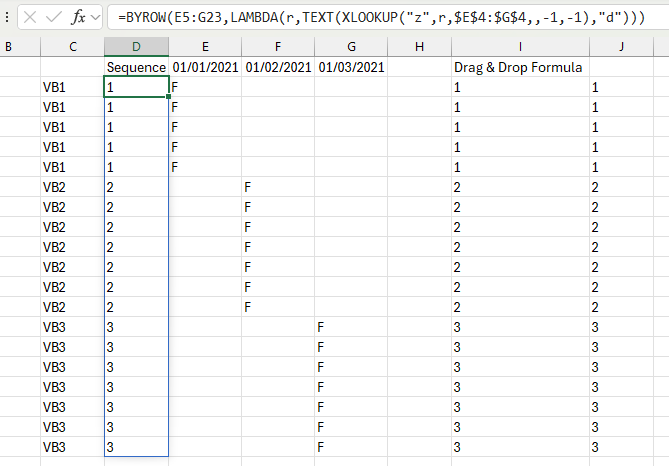Expand the function dropdown arrow beside fx
Viewport: 669px width, 466px height.
96,17
